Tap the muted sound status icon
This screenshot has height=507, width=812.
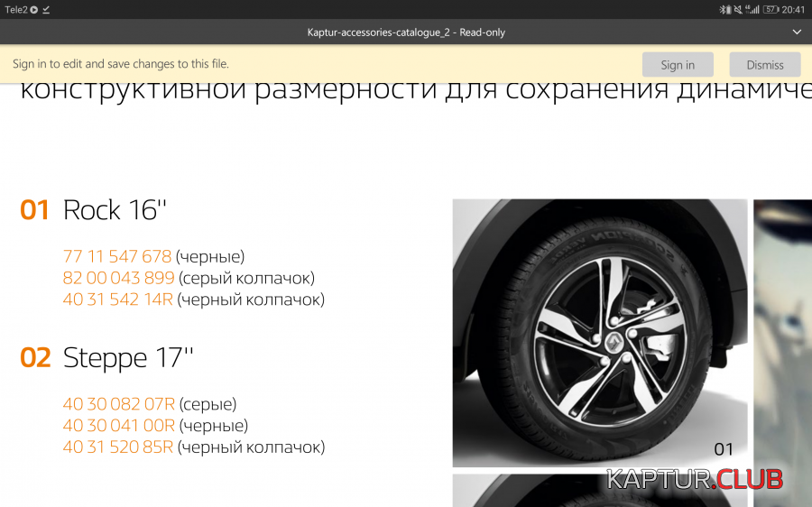737,9
